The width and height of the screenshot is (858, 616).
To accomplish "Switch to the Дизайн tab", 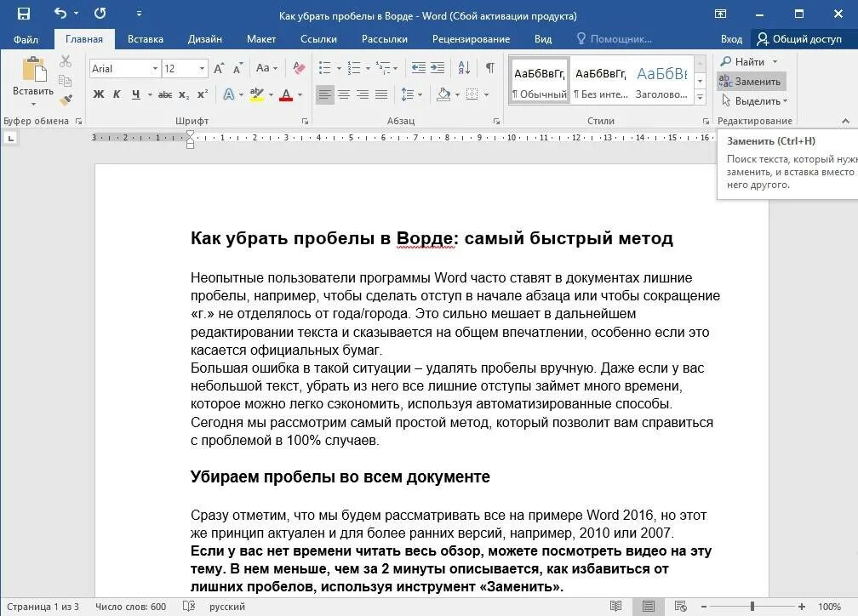I will (x=204, y=39).
